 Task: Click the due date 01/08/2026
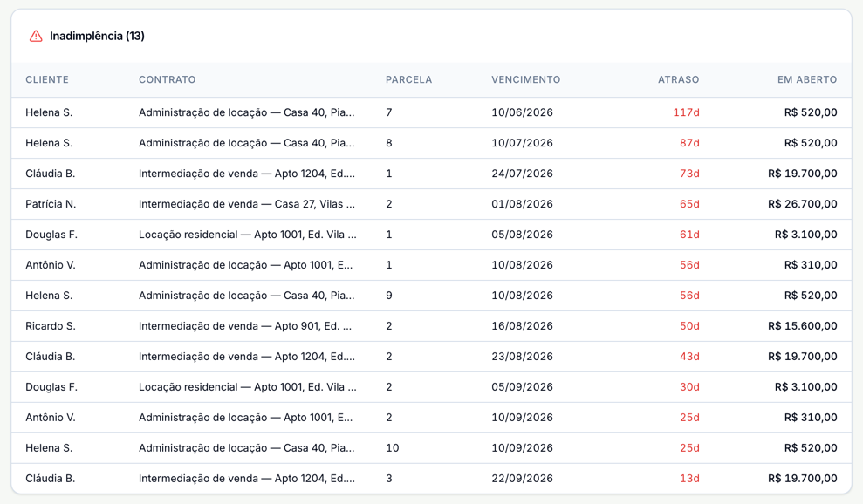coord(522,204)
